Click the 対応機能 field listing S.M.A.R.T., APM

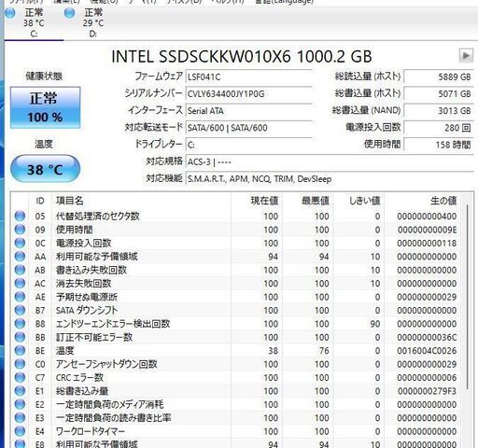tap(330, 179)
